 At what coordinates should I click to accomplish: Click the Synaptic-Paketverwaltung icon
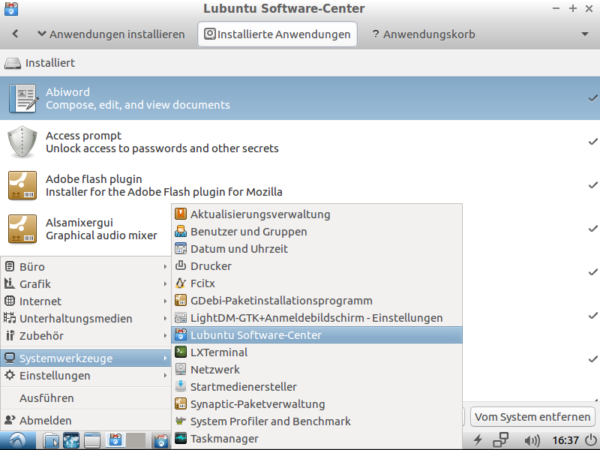coord(181,404)
